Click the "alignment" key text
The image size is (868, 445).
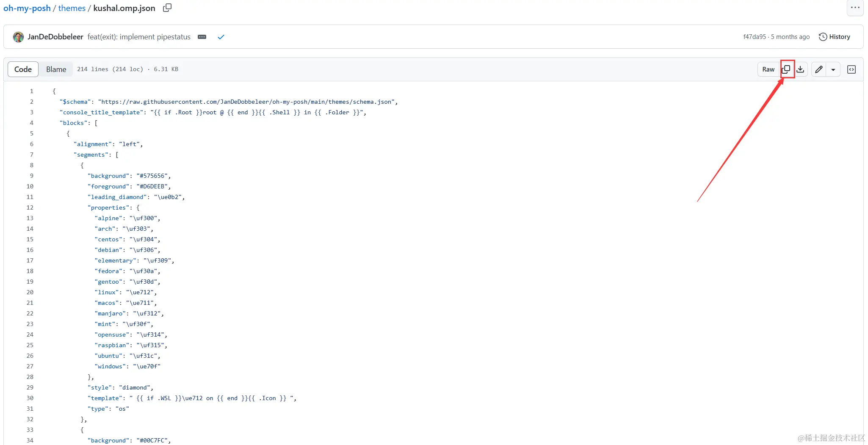click(x=93, y=144)
